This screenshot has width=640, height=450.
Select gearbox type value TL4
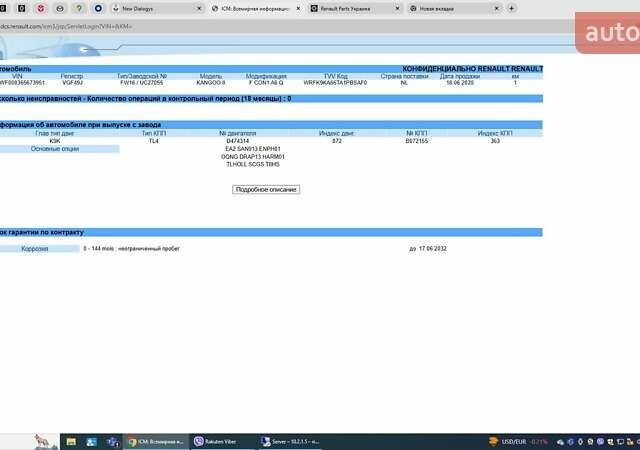pyautogui.click(x=153, y=141)
